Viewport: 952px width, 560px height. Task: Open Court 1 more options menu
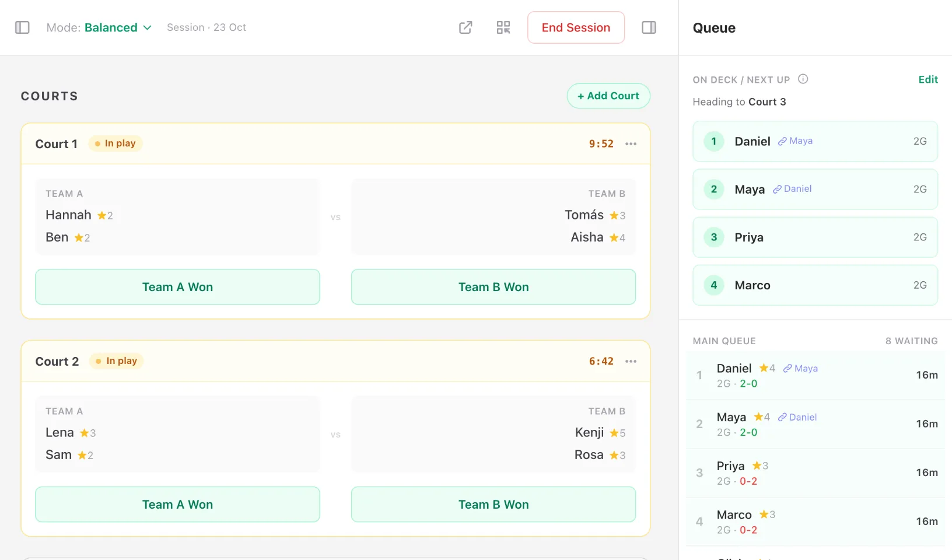631,144
